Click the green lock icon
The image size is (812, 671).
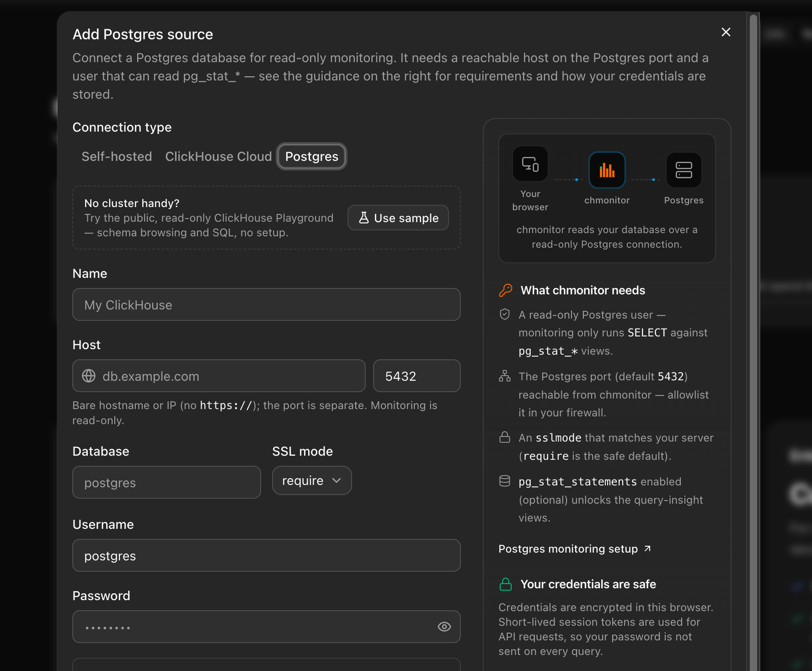point(506,584)
